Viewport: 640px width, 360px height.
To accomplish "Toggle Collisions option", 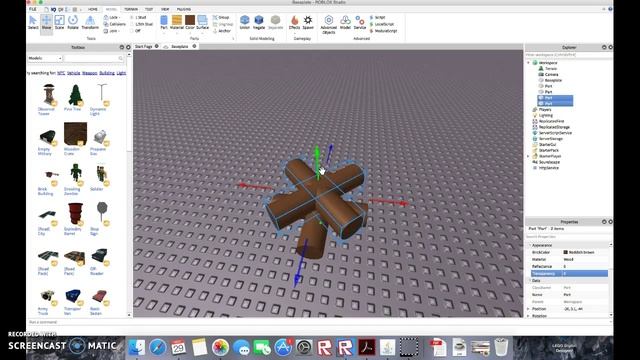I will tap(115, 24).
